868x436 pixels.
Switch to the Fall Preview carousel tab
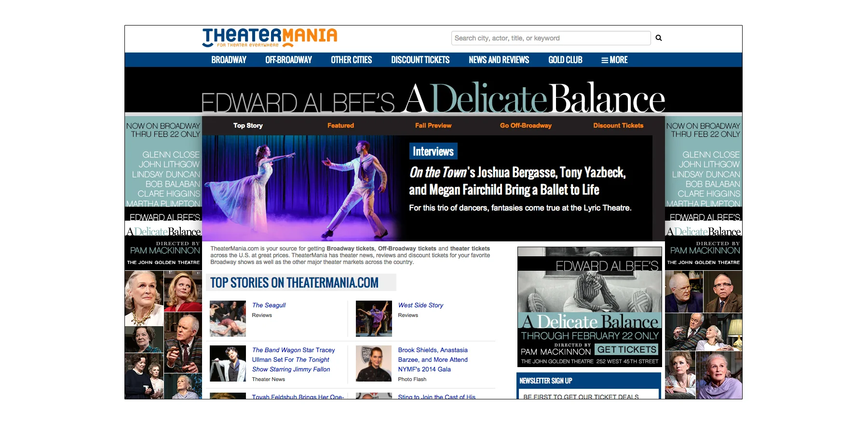433,125
